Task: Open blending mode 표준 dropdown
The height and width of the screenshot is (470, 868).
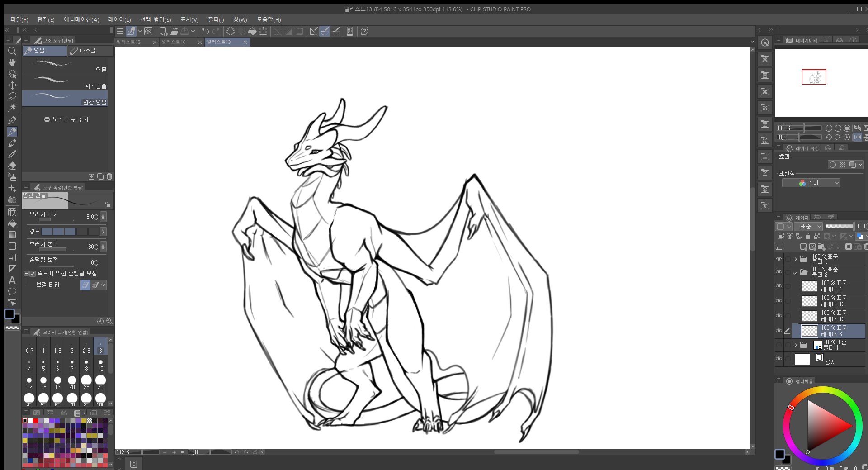Action: [x=808, y=226]
